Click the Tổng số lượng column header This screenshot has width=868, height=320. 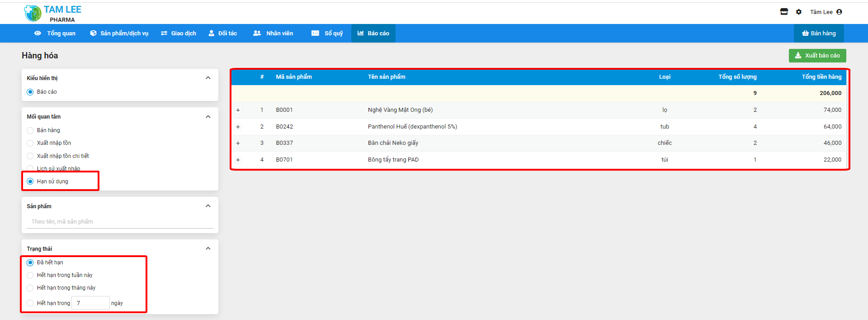pos(737,77)
